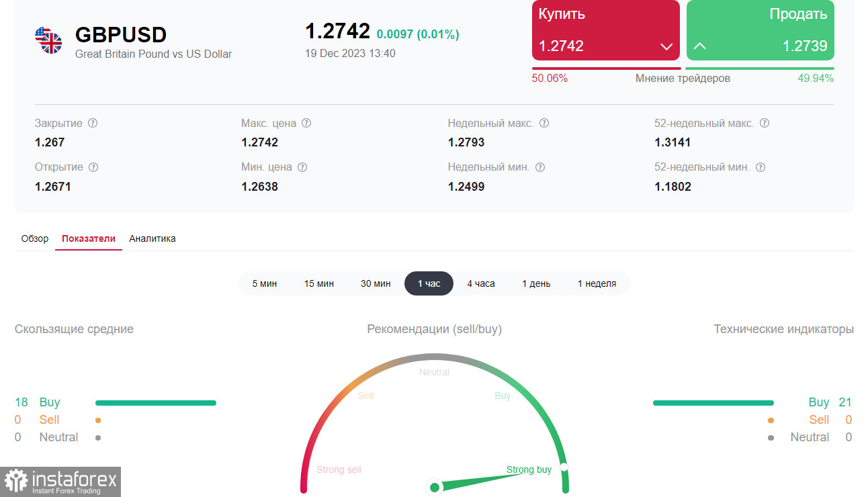Select the 15 мин timeframe
This screenshot has height=497, width=868.
319,283
